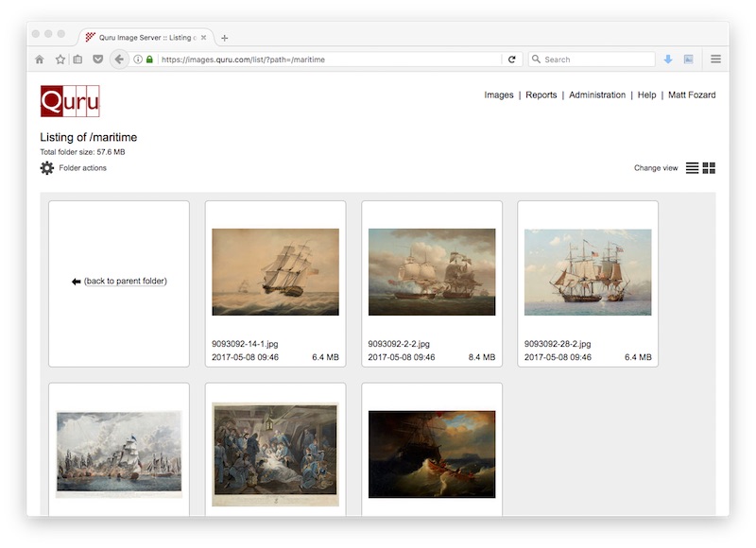
Task: Open the below-deck sailors thumbnail
Action: point(275,454)
